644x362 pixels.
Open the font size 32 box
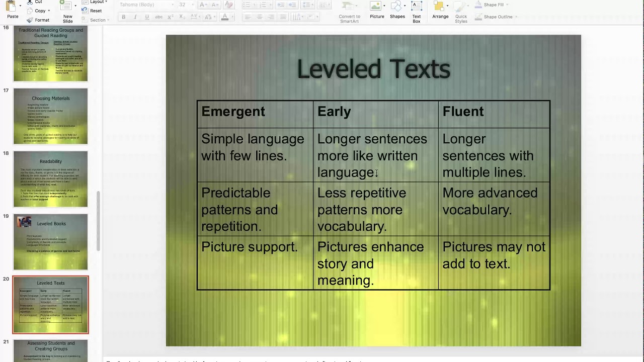[x=186, y=5]
